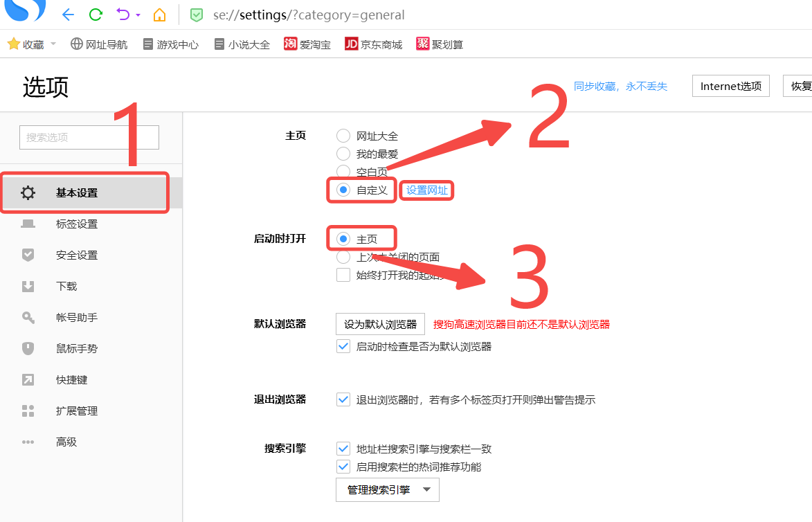The height and width of the screenshot is (522, 812).
Task: Expand the 收藏 dropdown arrow
Action: coord(53,44)
